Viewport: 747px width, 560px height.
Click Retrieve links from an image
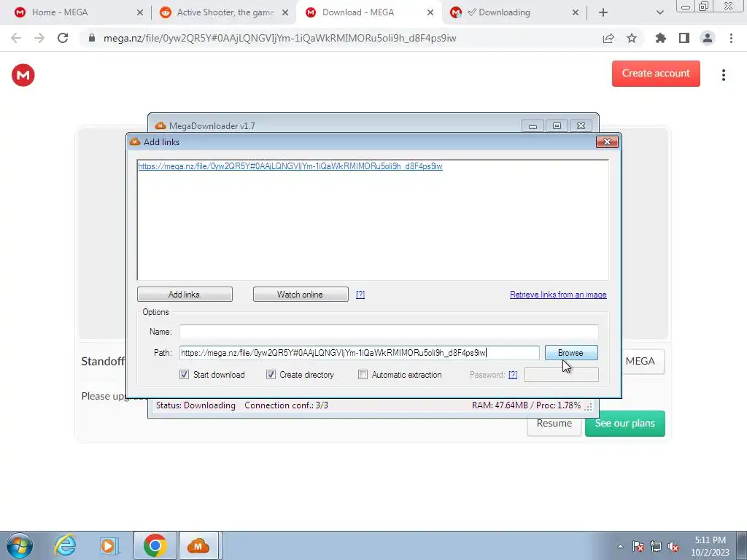click(558, 295)
